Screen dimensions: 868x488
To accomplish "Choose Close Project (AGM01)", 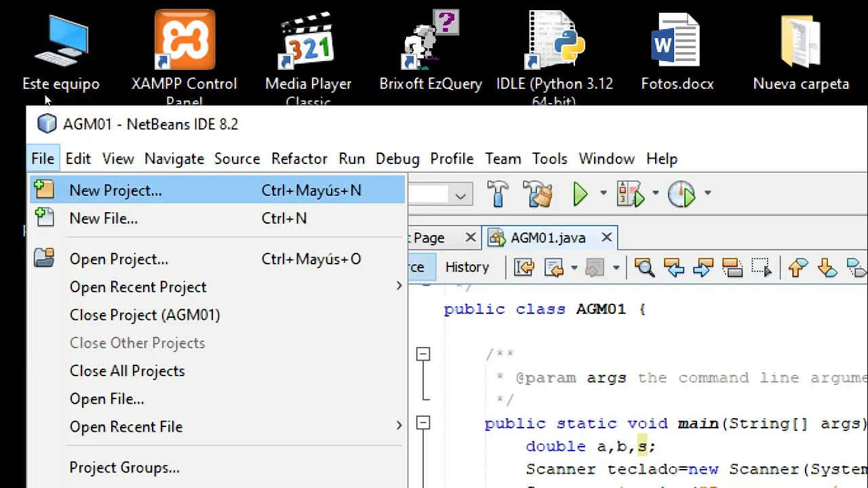I will (217, 315).
